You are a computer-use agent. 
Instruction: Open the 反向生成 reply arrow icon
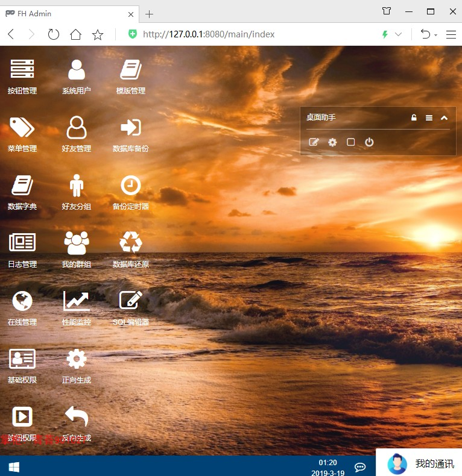coord(76,416)
